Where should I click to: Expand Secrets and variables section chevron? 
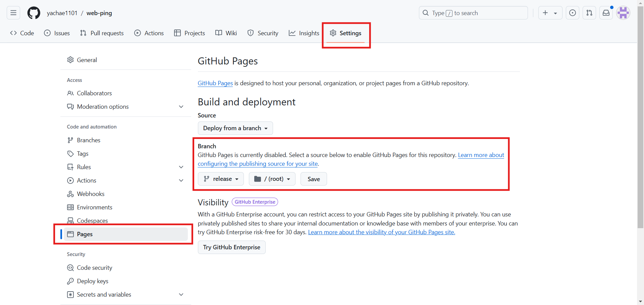click(x=181, y=295)
